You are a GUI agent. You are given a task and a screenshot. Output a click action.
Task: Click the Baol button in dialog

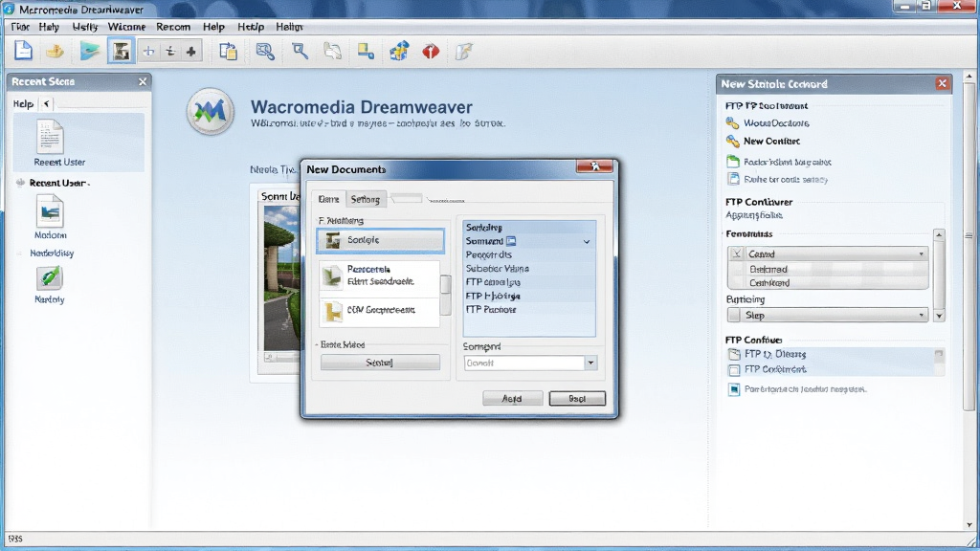pos(577,398)
